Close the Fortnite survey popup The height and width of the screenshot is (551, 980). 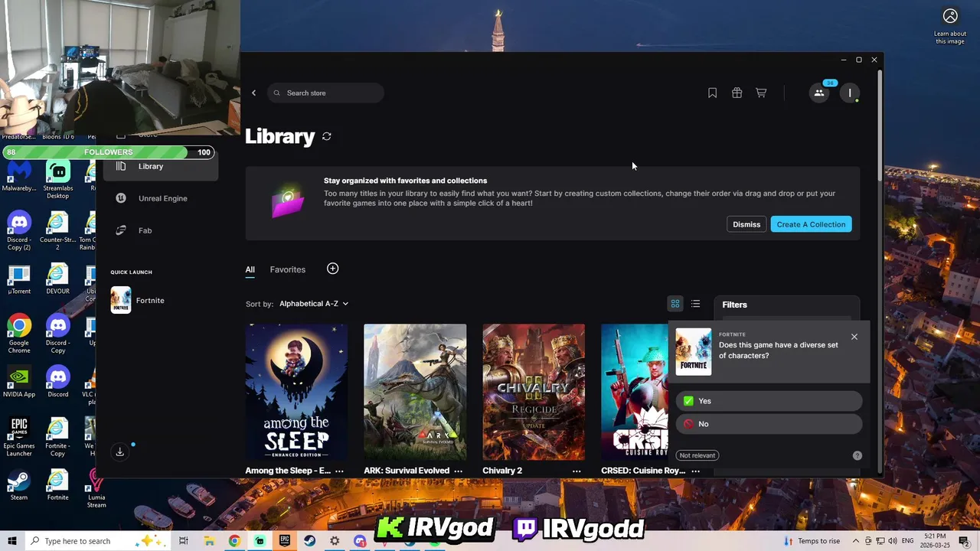(854, 337)
